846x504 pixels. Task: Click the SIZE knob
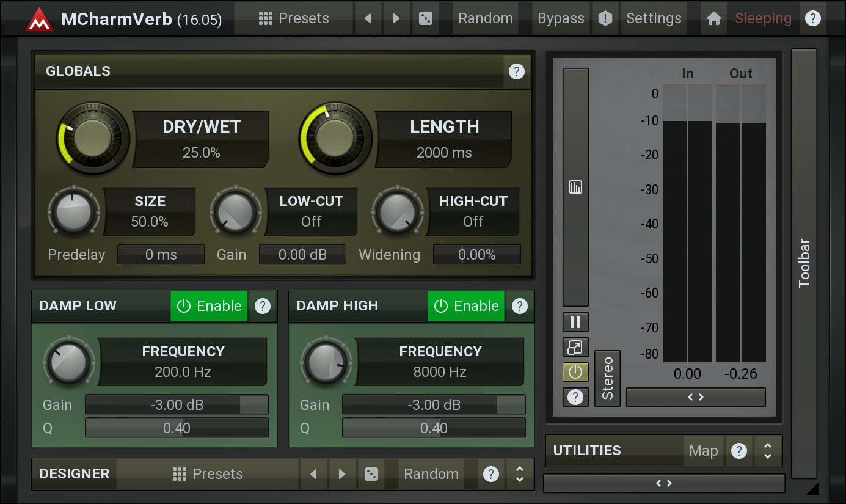point(74,211)
